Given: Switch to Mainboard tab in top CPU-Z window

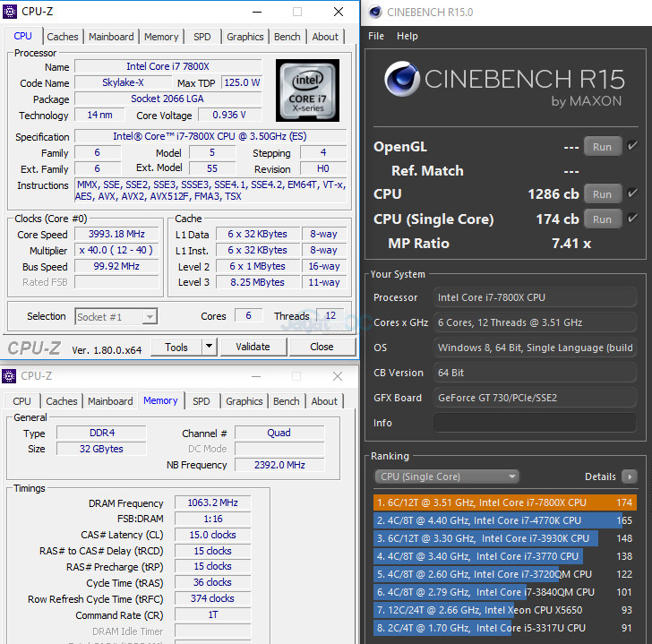Looking at the screenshot, I should coord(111,37).
